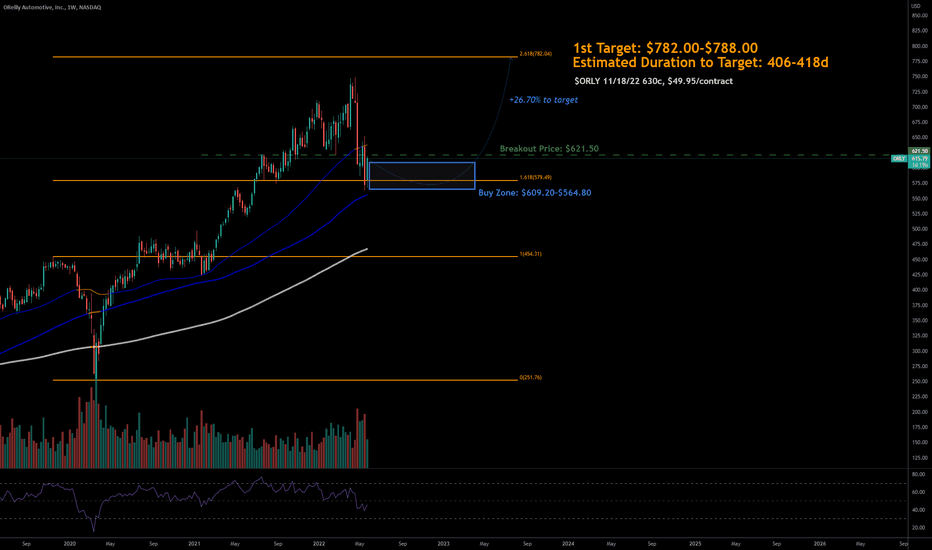Click 2020 on the time axis

(x=70, y=543)
